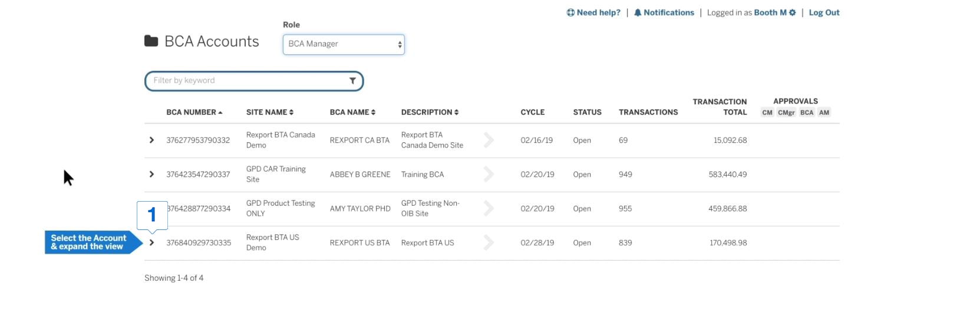The height and width of the screenshot is (322, 980).
Task: Sort by BCA NAME column
Action: [x=352, y=112]
